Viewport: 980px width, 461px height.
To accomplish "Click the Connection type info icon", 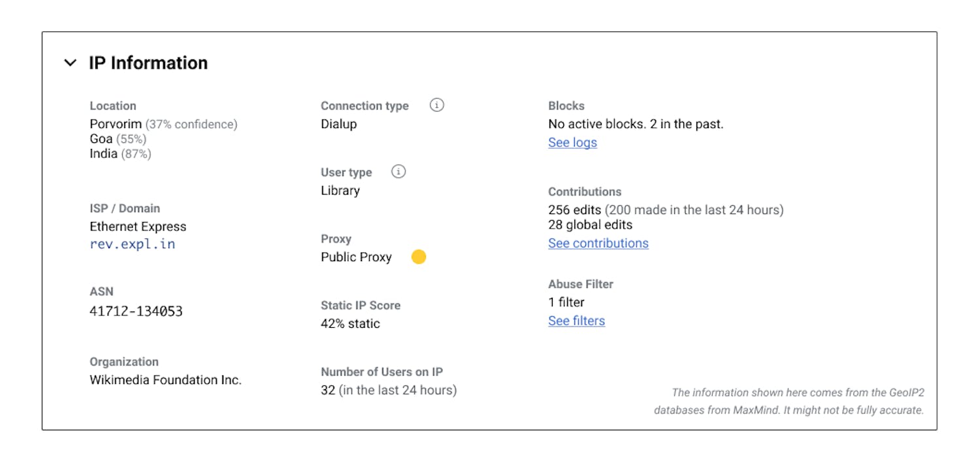I will pyautogui.click(x=437, y=105).
